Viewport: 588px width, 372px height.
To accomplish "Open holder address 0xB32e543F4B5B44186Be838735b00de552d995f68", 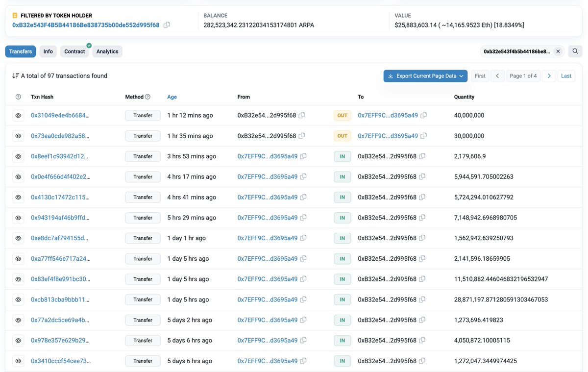I will tap(86, 25).
